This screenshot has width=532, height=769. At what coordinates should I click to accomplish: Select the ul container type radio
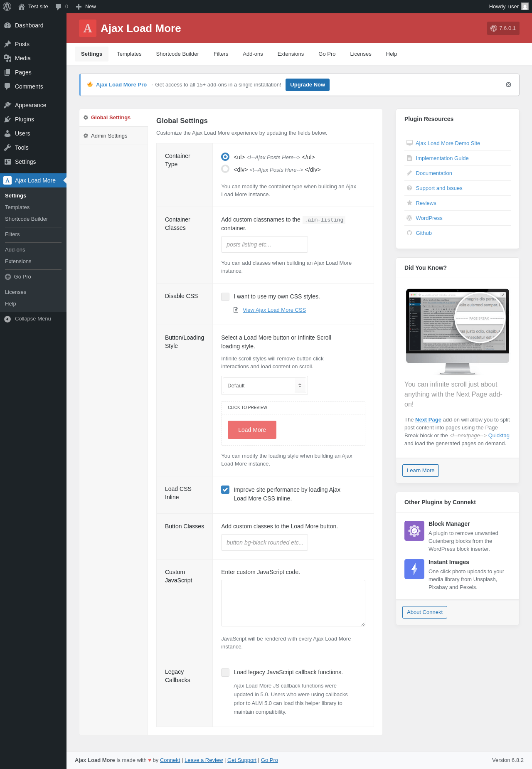point(225,157)
